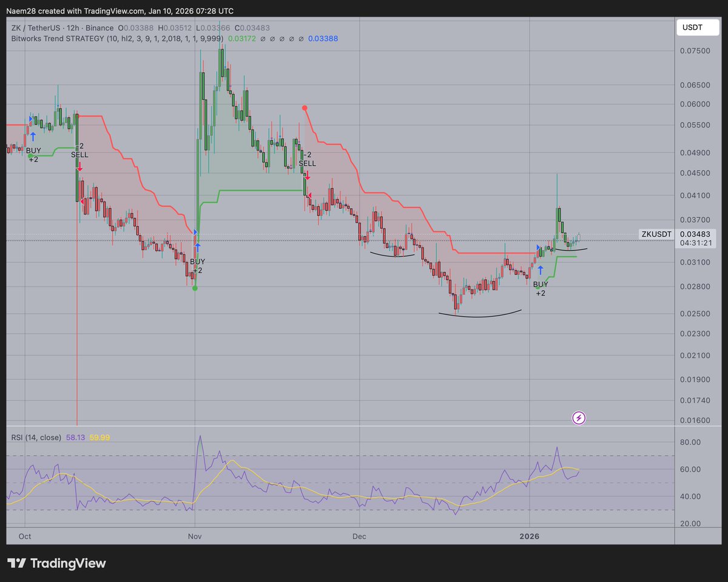Click the red down arrow below October SELL
Viewport: 728px width, 582px height.
pyautogui.click(x=79, y=167)
